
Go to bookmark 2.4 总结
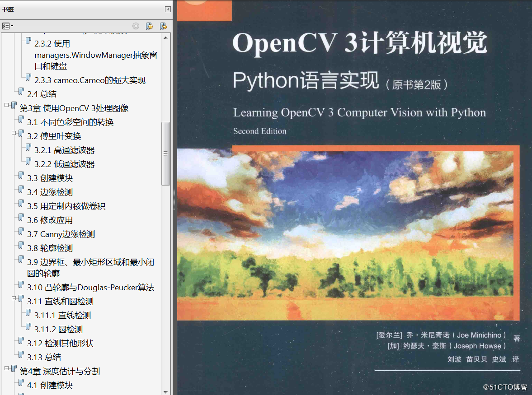pyautogui.click(x=42, y=94)
